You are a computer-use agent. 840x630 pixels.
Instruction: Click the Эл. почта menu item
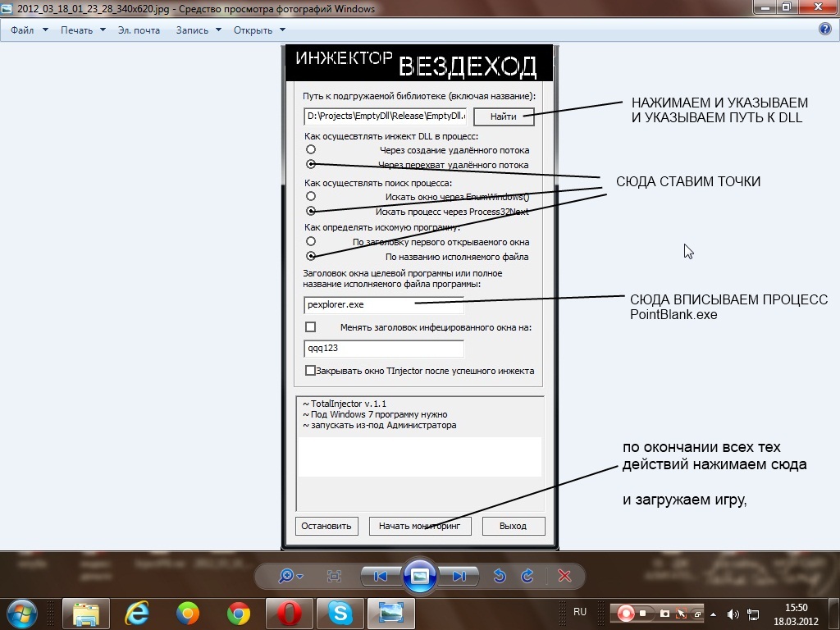(x=139, y=30)
